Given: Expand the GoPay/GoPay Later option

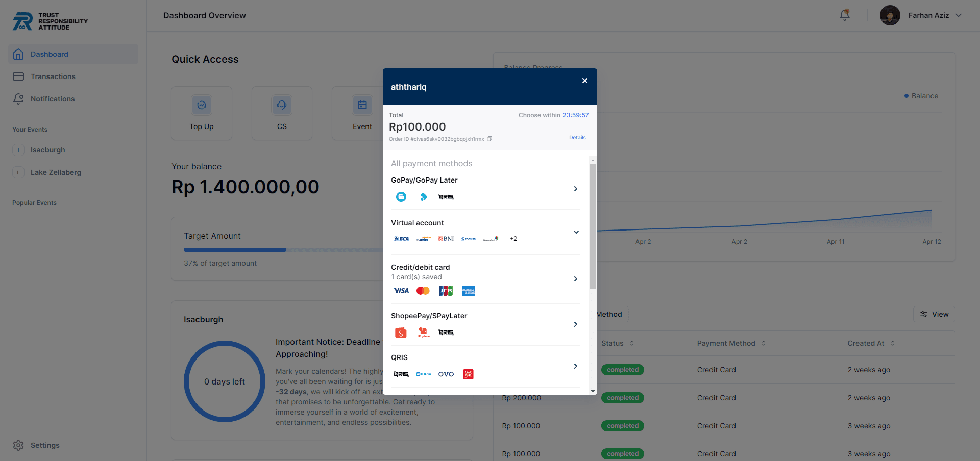Looking at the screenshot, I should [x=575, y=189].
